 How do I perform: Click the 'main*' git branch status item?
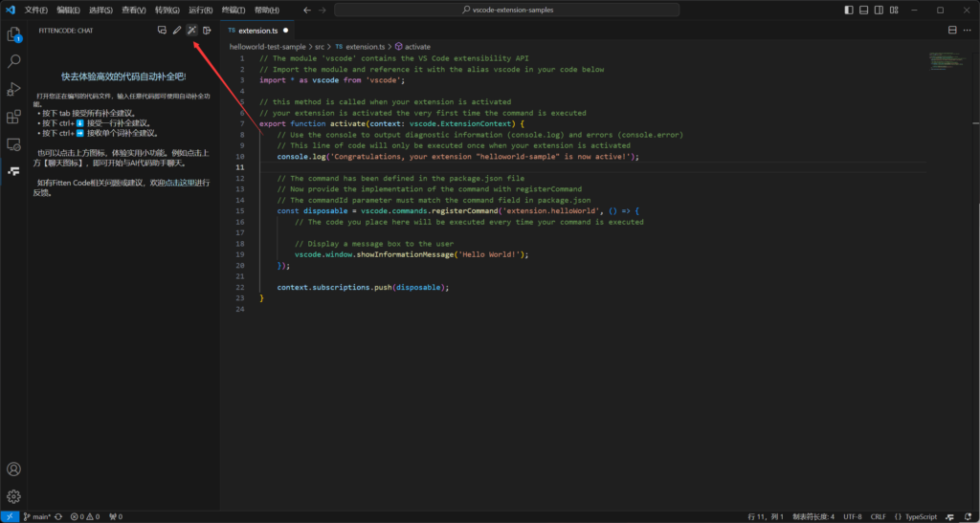(37, 516)
